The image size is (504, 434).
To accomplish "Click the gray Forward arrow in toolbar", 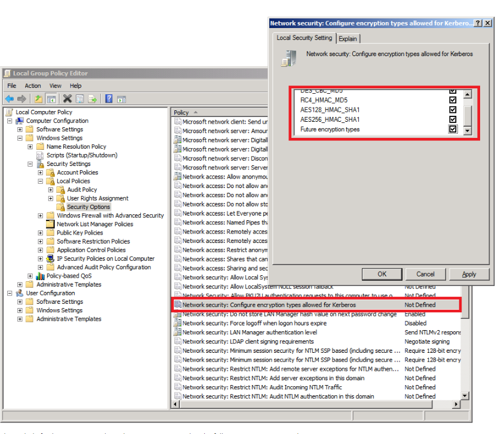I will coord(21,99).
